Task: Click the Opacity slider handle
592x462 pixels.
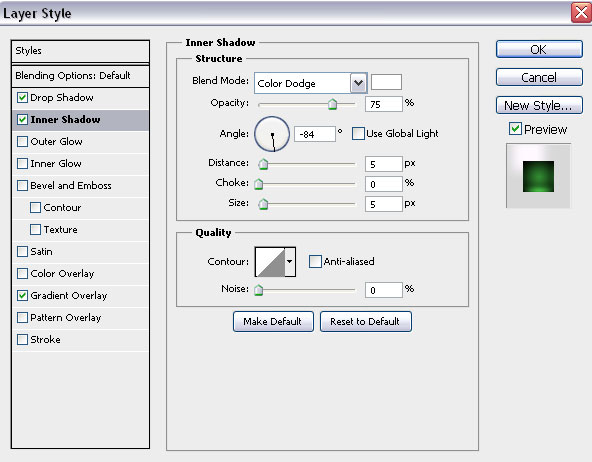Action: pos(332,104)
